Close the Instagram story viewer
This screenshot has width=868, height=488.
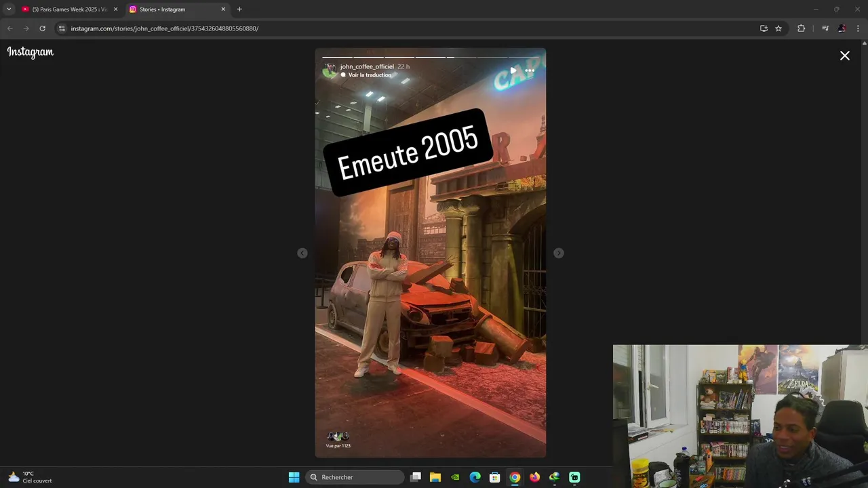(x=844, y=56)
